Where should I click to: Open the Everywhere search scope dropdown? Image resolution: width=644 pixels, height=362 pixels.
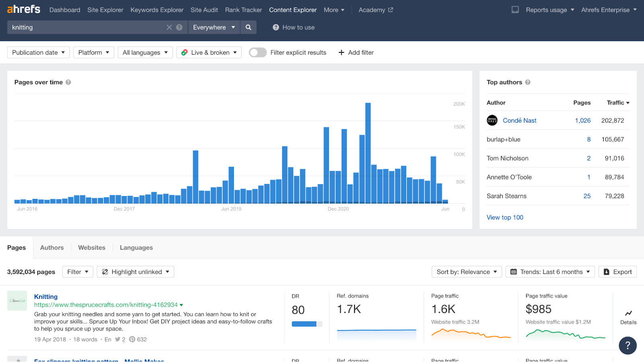pos(214,27)
